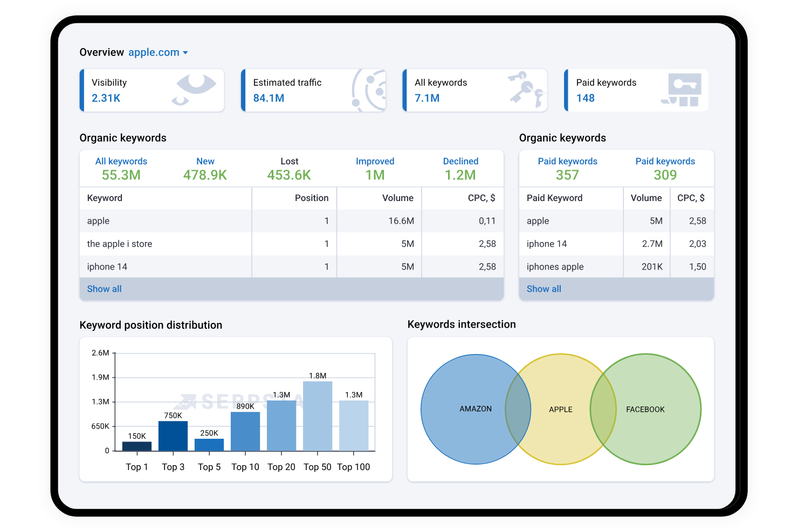Click the 201K paid volume value
The image size is (798, 532).
coord(652,267)
